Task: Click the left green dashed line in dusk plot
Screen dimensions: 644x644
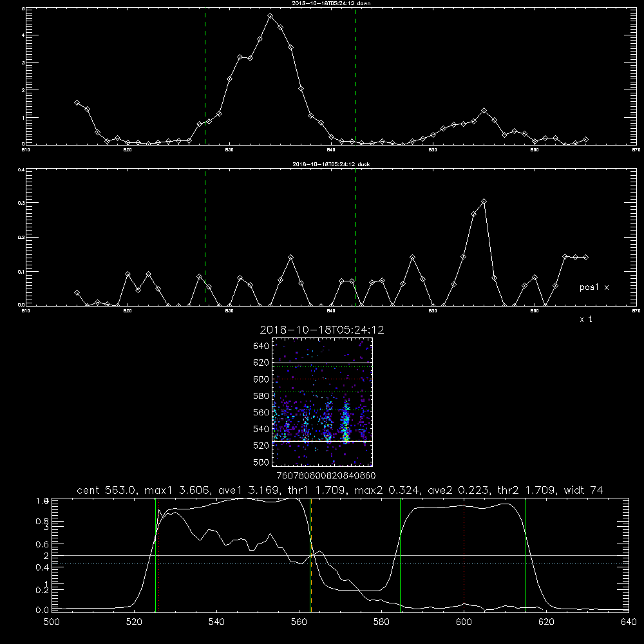Action: pos(205,238)
